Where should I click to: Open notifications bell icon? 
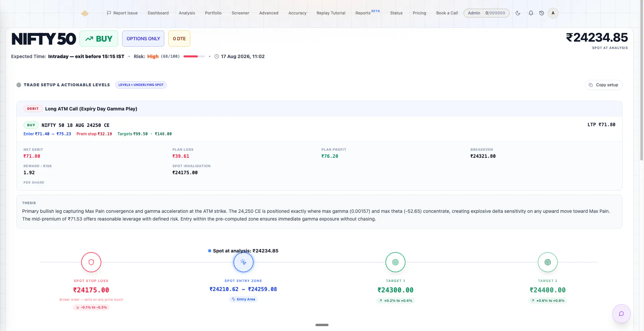tap(531, 13)
